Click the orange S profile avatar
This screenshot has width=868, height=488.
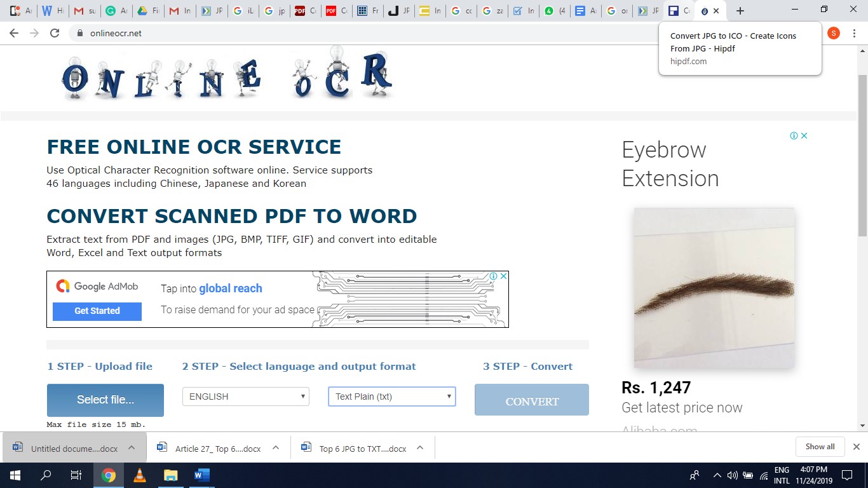point(834,33)
